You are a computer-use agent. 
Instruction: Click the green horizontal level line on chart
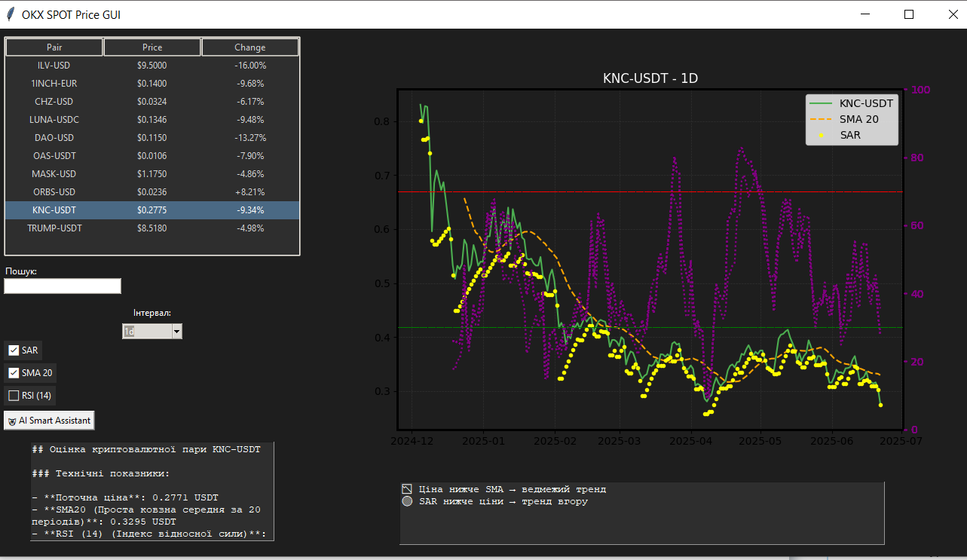click(x=650, y=327)
